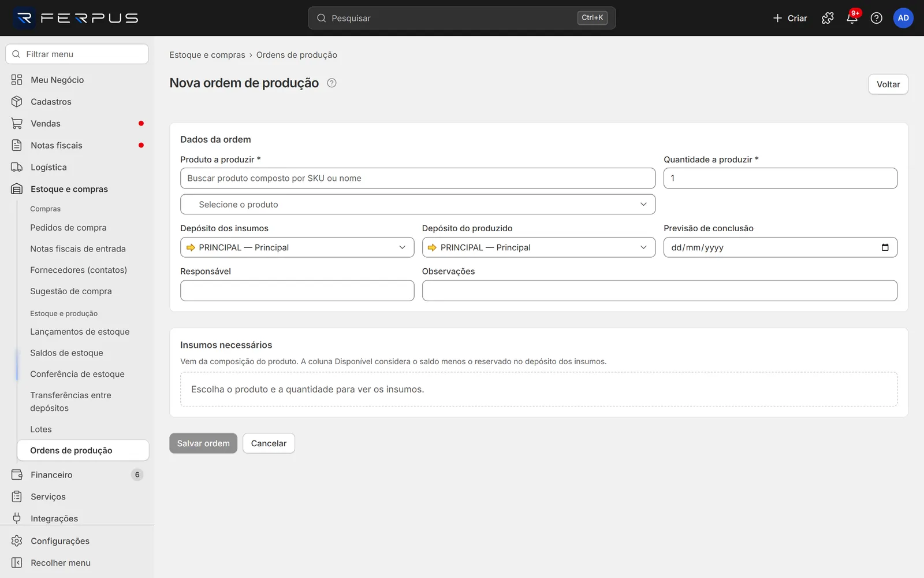924x578 pixels.
Task: Click the Voltar button
Action: [x=888, y=84]
